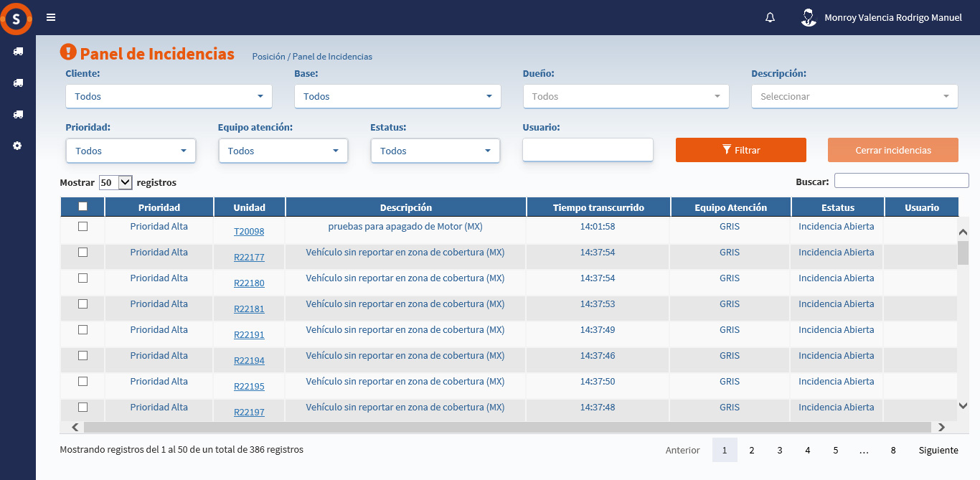Open the notifications bell
980x480 pixels.
[770, 18]
